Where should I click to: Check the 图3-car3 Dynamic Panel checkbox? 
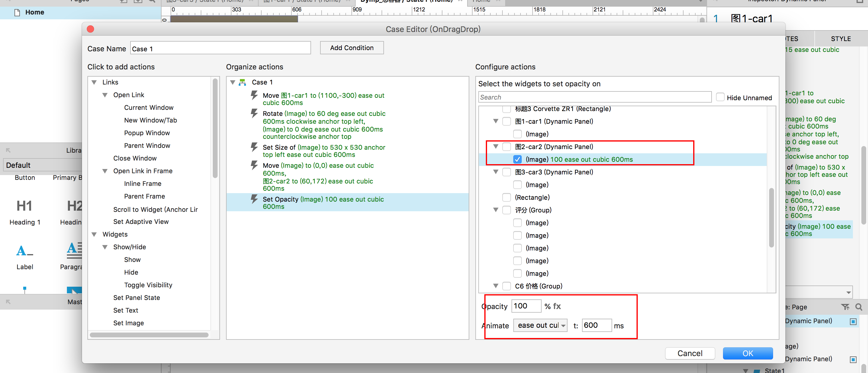point(506,172)
